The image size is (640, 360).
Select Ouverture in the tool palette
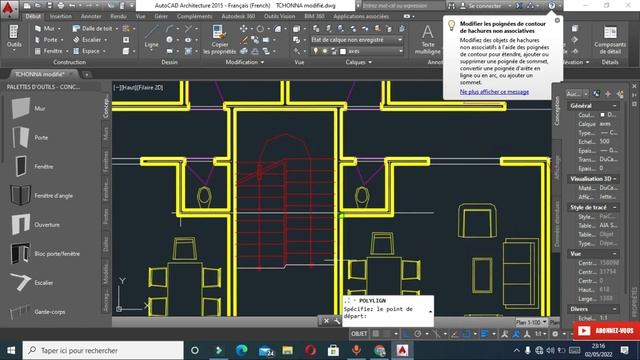coord(36,224)
